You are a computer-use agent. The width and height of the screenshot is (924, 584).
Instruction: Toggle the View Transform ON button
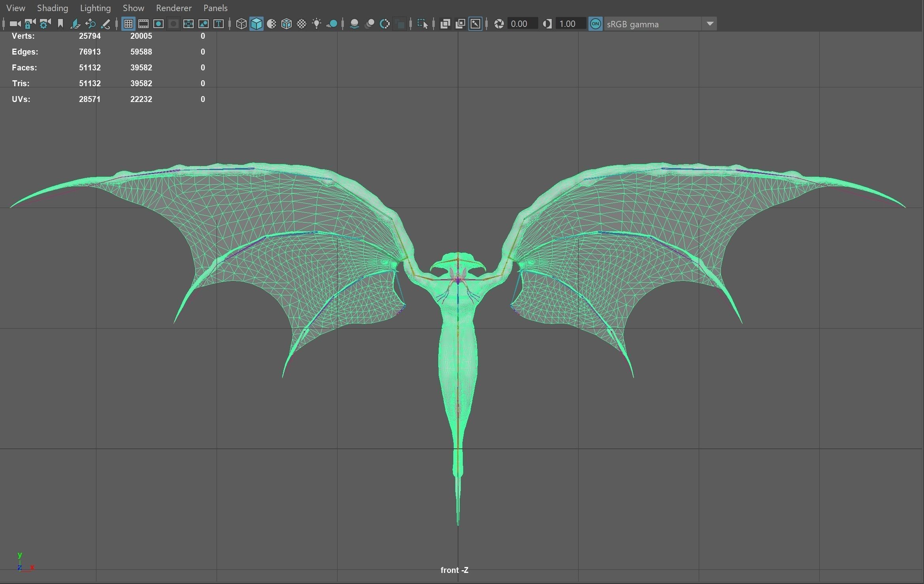point(595,24)
